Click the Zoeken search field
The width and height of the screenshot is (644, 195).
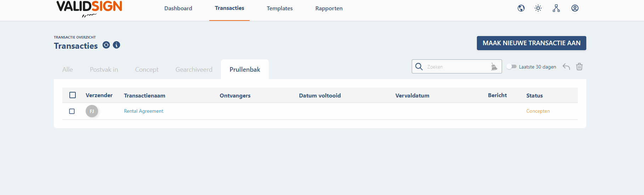tap(457, 66)
